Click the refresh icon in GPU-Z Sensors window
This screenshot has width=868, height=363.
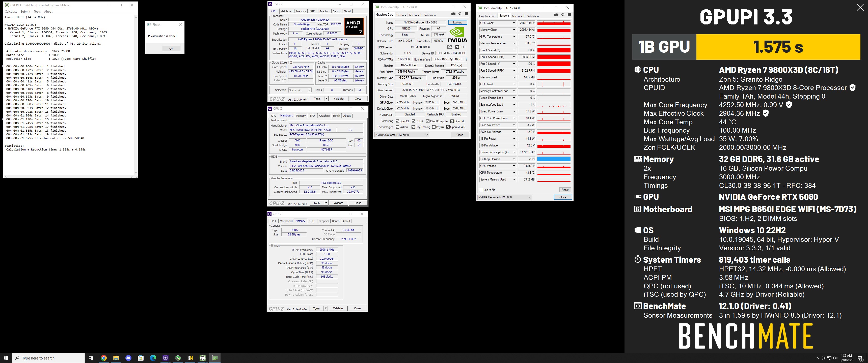563,15
